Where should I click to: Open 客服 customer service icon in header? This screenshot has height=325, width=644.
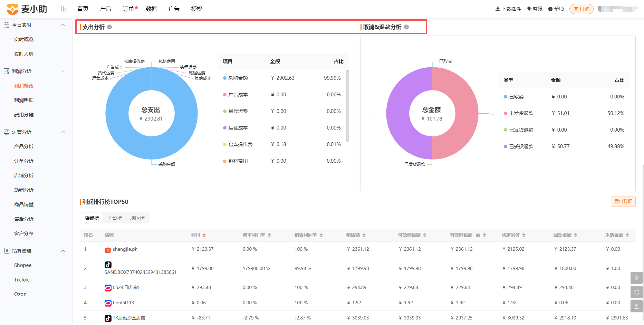click(x=529, y=9)
